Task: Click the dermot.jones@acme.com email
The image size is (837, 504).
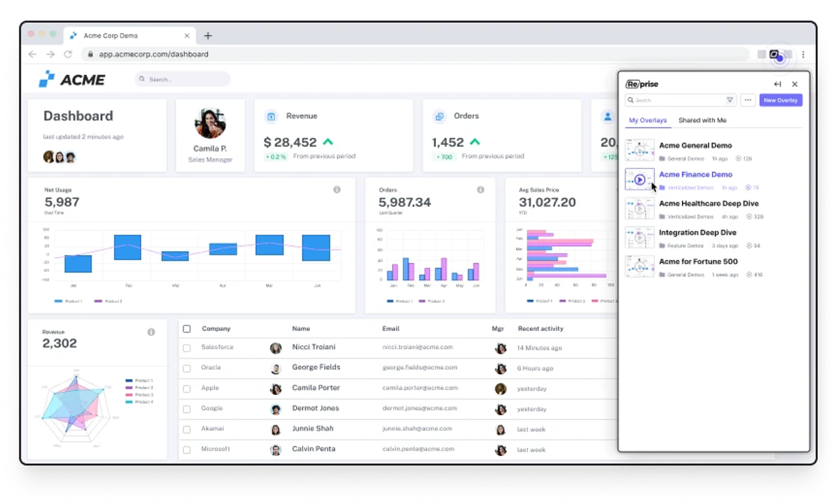Action: click(x=420, y=408)
